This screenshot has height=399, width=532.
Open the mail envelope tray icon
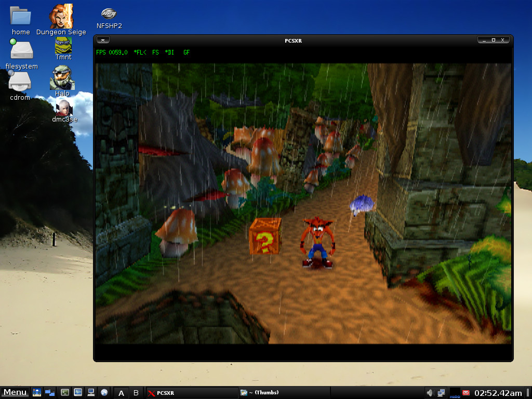(466, 393)
